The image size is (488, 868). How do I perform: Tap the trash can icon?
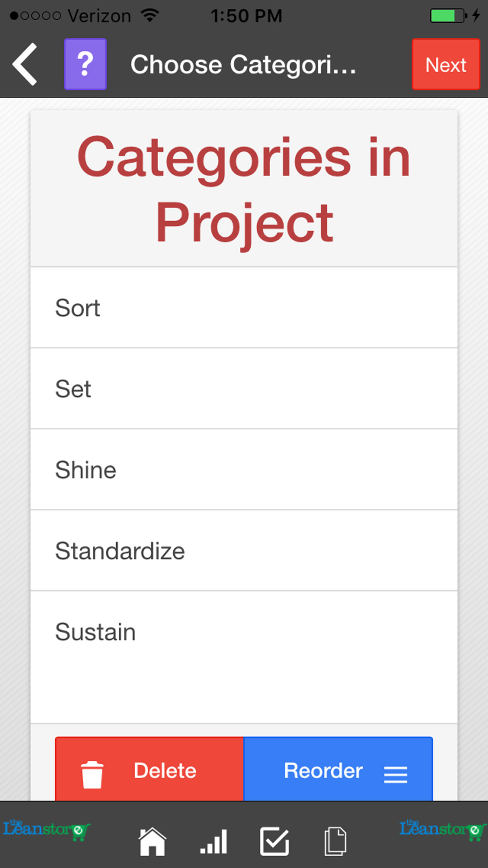coord(92,774)
